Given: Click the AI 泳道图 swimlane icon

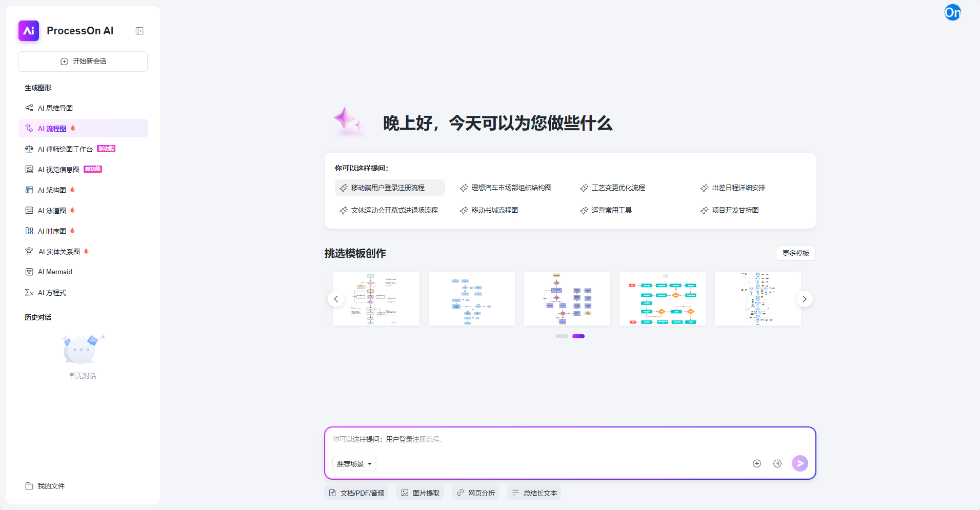Looking at the screenshot, I should pos(29,210).
